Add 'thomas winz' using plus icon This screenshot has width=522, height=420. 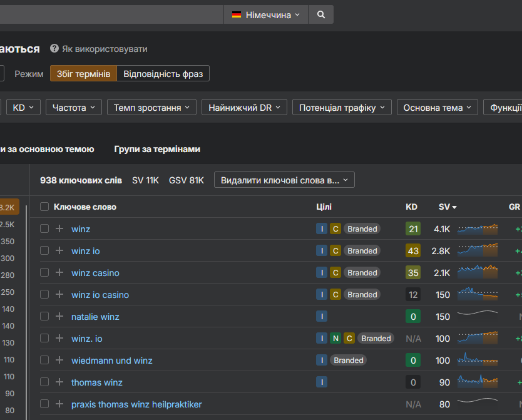[59, 382]
